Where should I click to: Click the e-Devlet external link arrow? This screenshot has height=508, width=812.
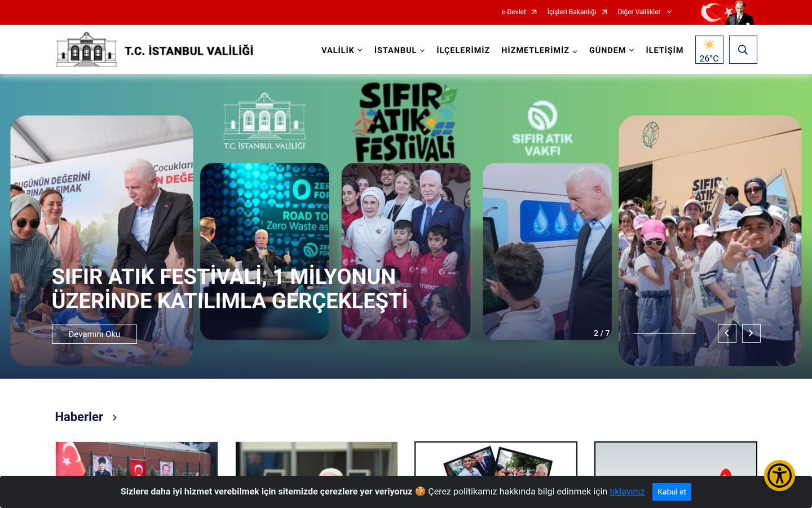click(534, 12)
